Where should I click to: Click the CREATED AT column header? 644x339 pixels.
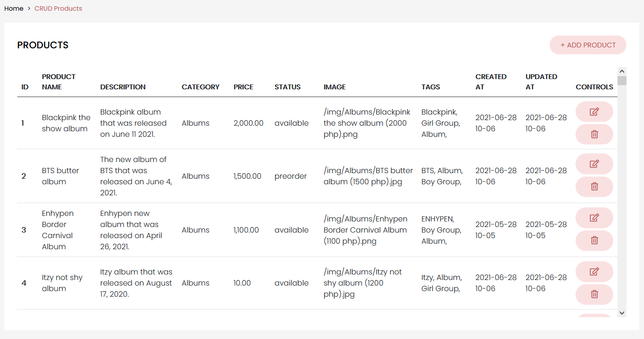coord(491,82)
